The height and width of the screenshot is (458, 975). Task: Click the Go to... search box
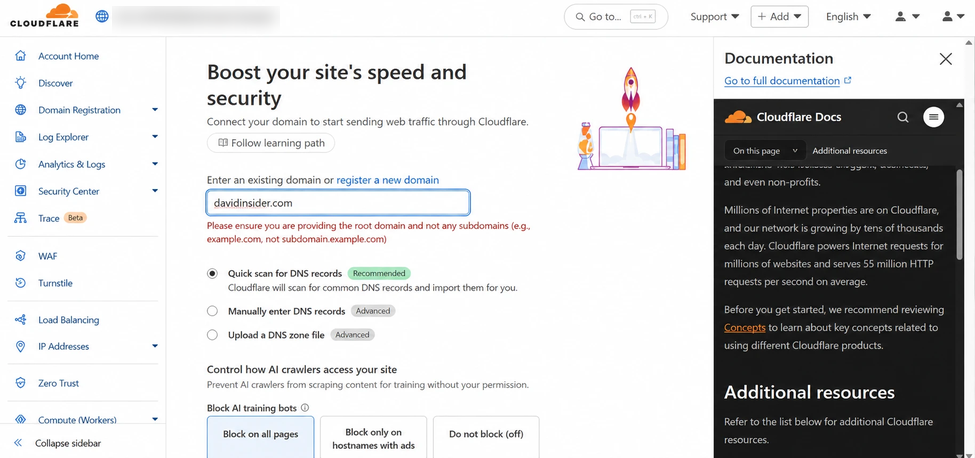tap(616, 17)
